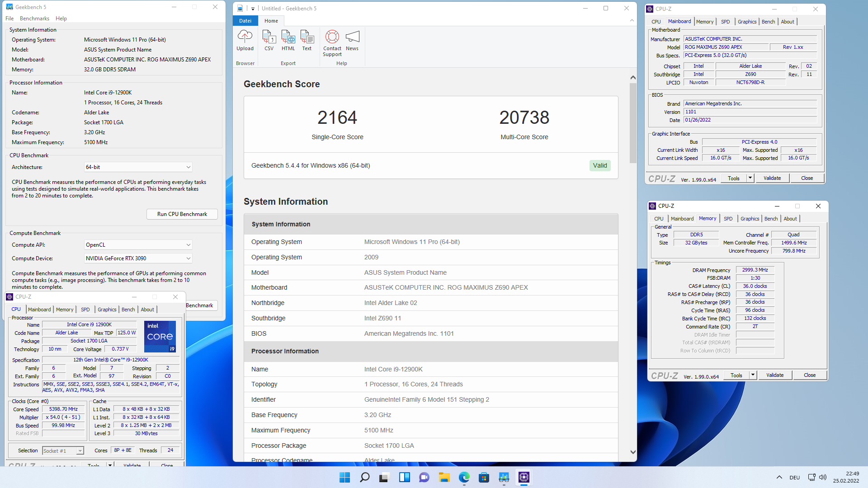
Task: Show hidden system tray icons
Action: tap(779, 477)
